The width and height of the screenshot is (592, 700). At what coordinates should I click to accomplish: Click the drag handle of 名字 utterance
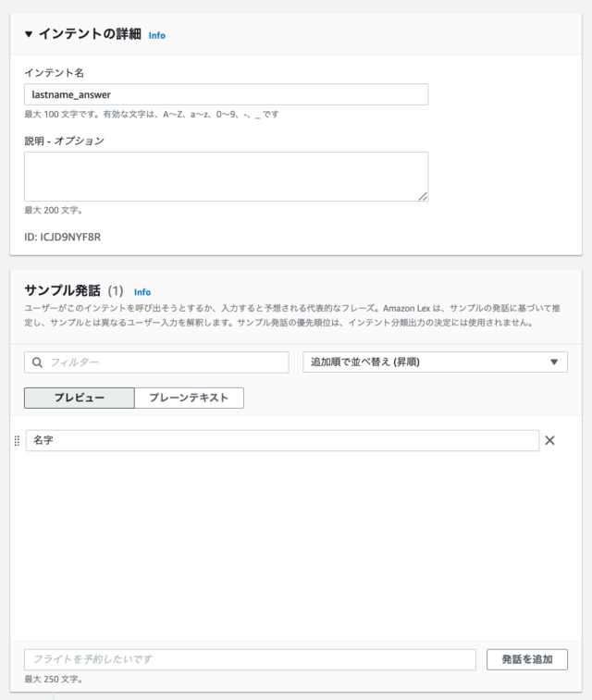(x=17, y=441)
